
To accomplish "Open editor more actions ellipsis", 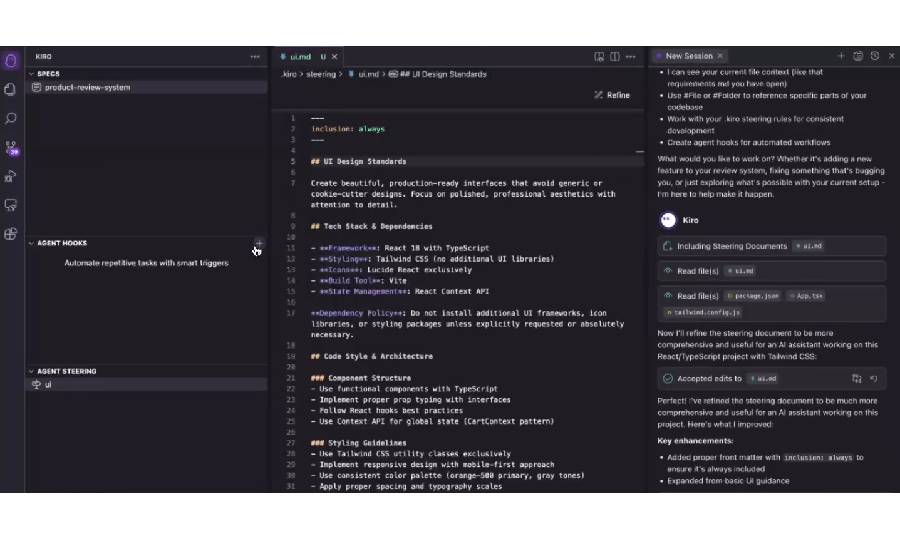I will tap(631, 56).
